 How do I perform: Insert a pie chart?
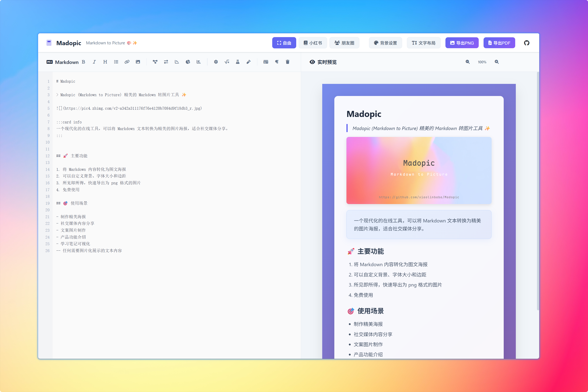pos(188,62)
